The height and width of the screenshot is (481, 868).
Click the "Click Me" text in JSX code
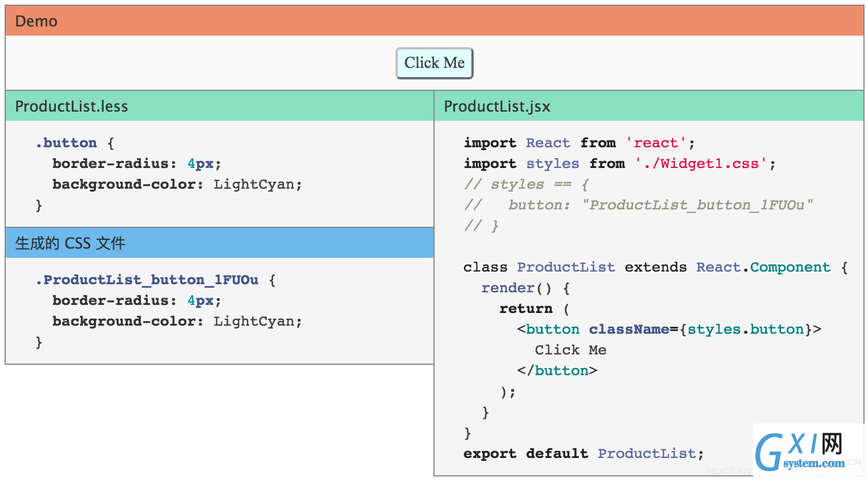570,350
